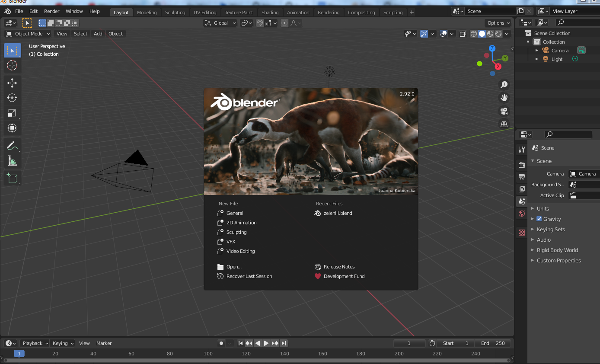Open the Output properties printer icon
The image size is (600, 364).
(x=522, y=177)
